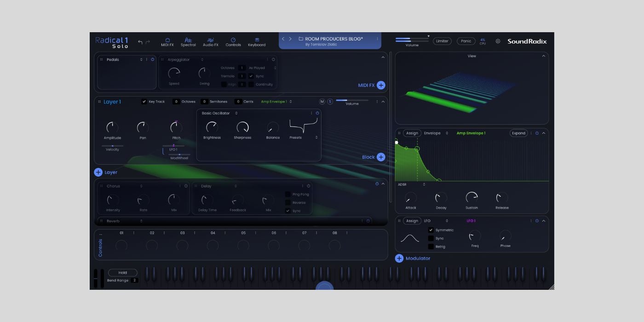This screenshot has height=322, width=644.
Task: Adjust the master Volume slider
Action: [x=412, y=40]
